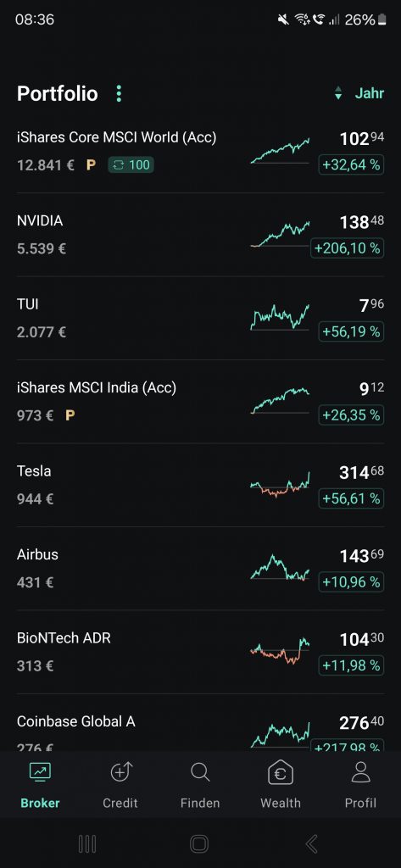Open the TUI position
This screenshot has width=401, height=868.
[200, 319]
